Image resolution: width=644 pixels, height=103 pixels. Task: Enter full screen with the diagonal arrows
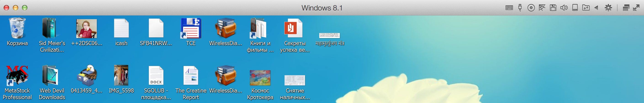[x=636, y=8]
